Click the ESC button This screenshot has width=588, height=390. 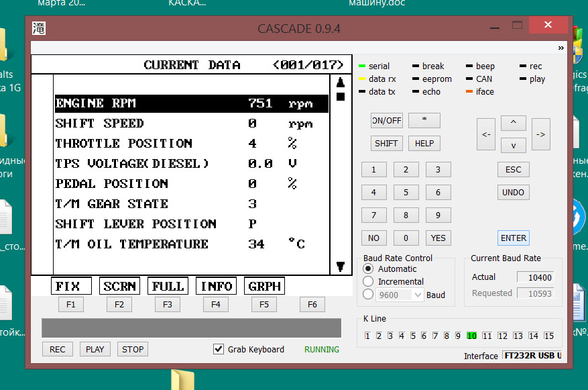pos(514,170)
